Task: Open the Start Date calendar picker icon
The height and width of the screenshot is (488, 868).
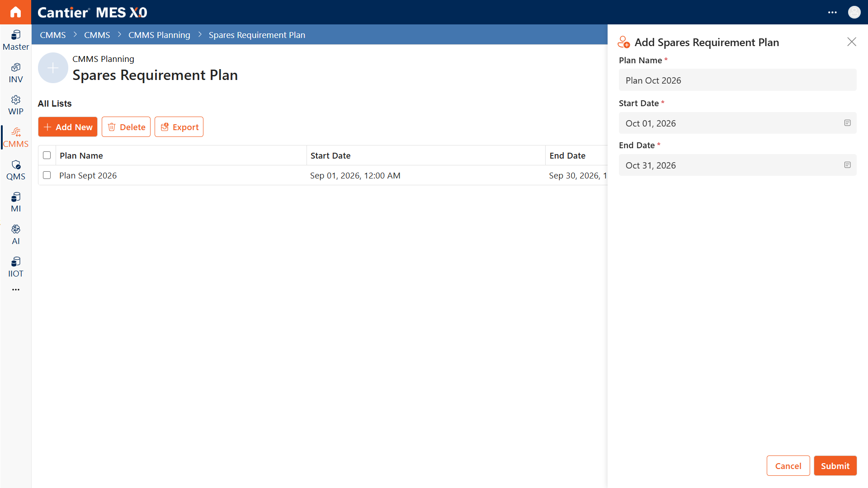Action: point(848,123)
